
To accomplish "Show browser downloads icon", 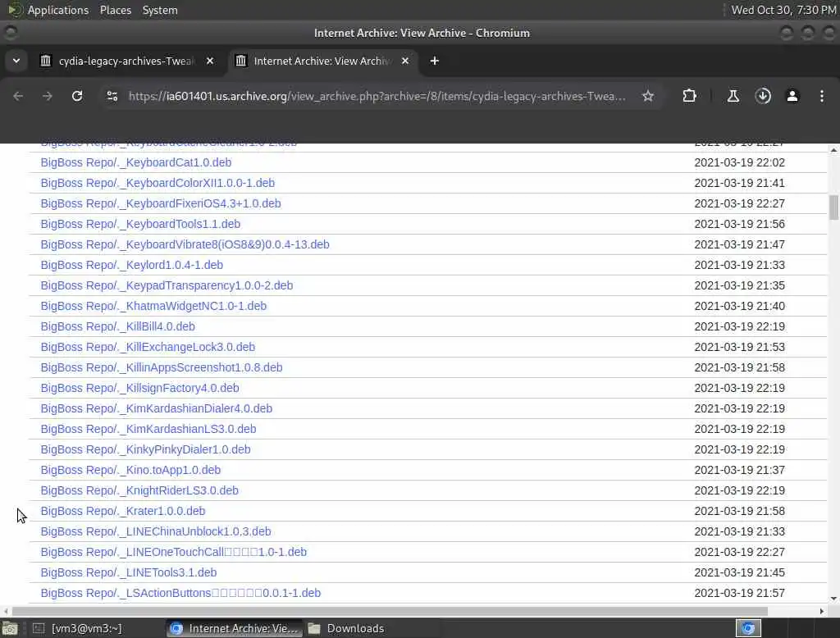I will [763, 96].
